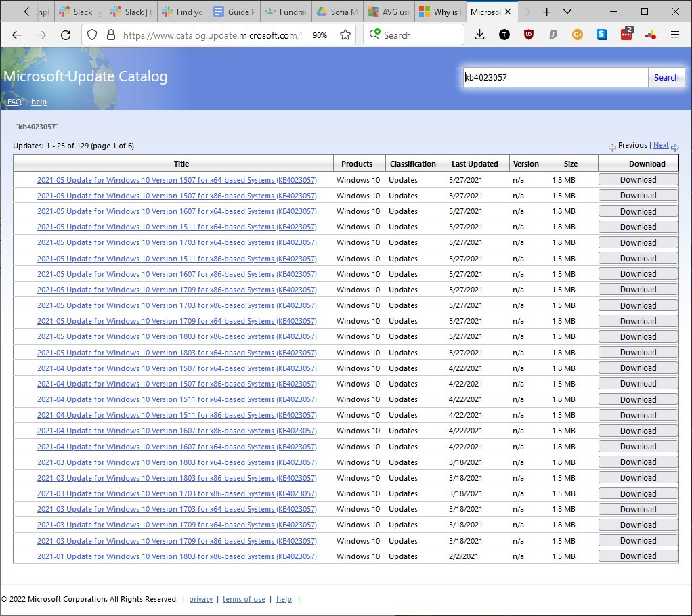692x616 pixels.
Task: Switch to the AVG usi tab
Action: (389, 12)
